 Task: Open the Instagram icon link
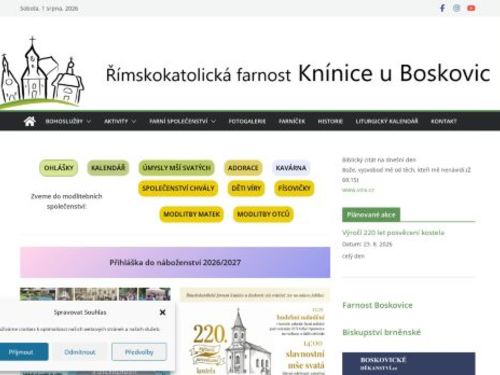coord(457,8)
